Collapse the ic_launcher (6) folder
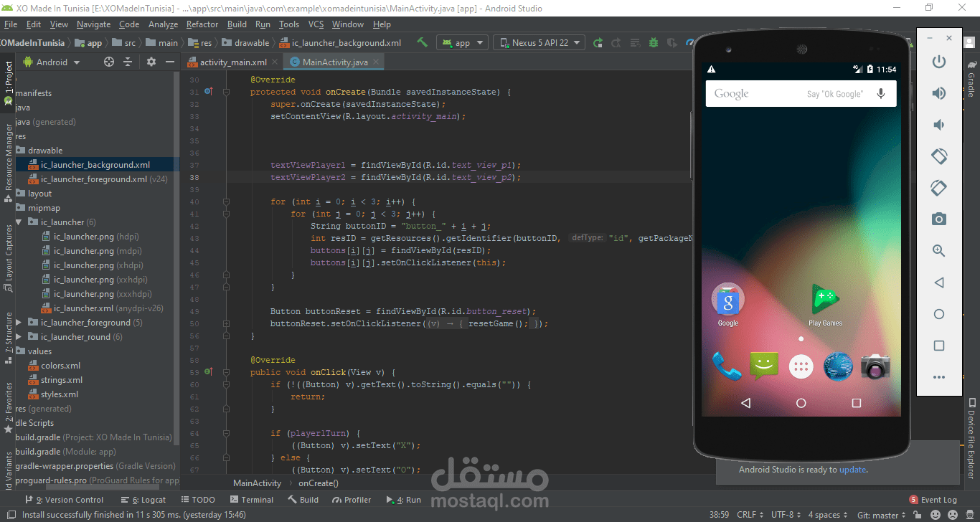This screenshot has height=522, width=980. [19, 222]
